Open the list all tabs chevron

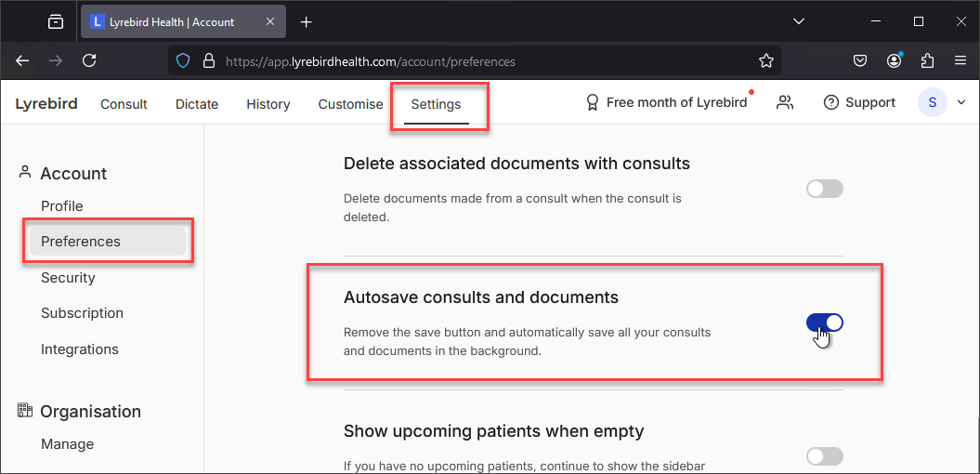coord(798,21)
